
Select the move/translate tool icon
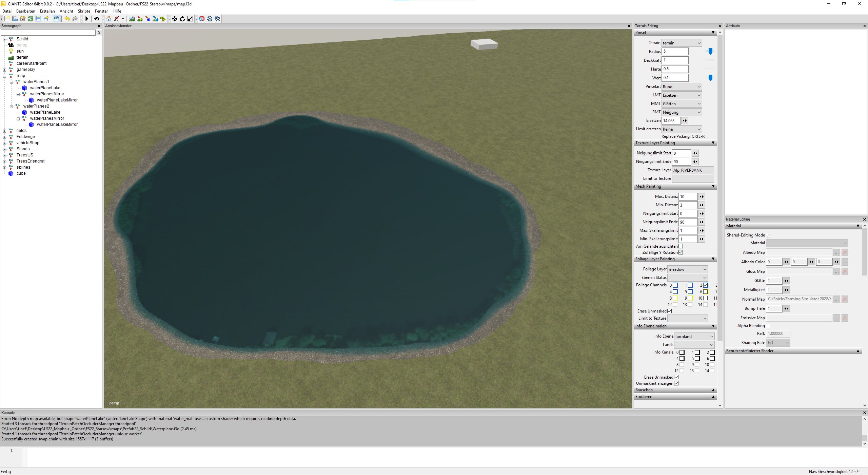click(174, 19)
